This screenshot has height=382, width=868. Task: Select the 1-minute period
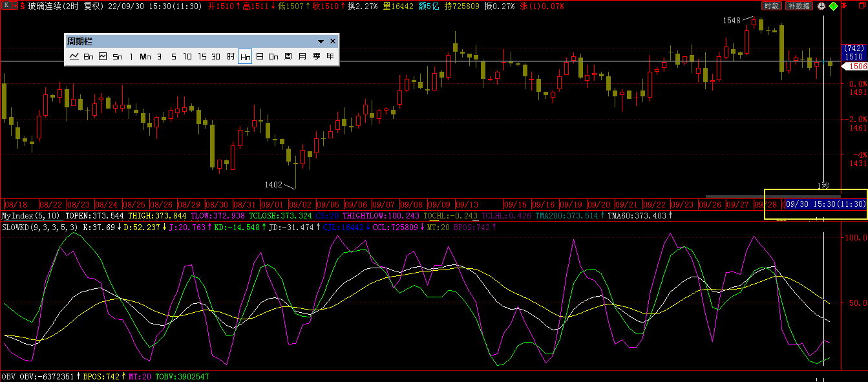pos(131,57)
